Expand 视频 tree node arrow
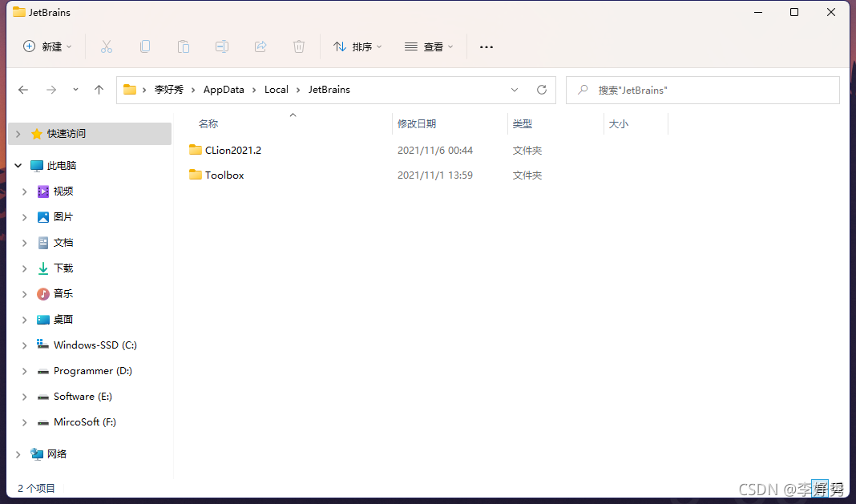Image resolution: width=856 pixels, height=504 pixels. tap(25, 192)
